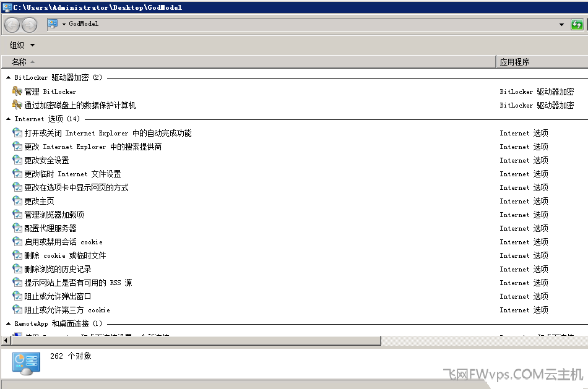Viewport: 588px width, 389px height.
Task: Click the icon beside 管理浏览器加载项
Action: coord(17,215)
